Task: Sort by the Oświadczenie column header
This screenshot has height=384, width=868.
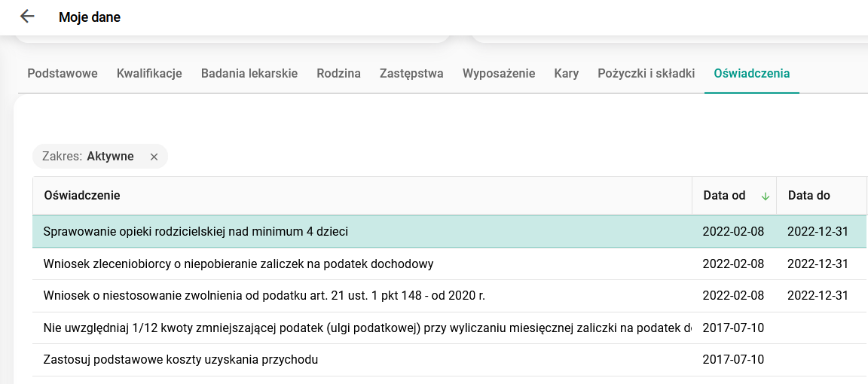Action: (82, 196)
